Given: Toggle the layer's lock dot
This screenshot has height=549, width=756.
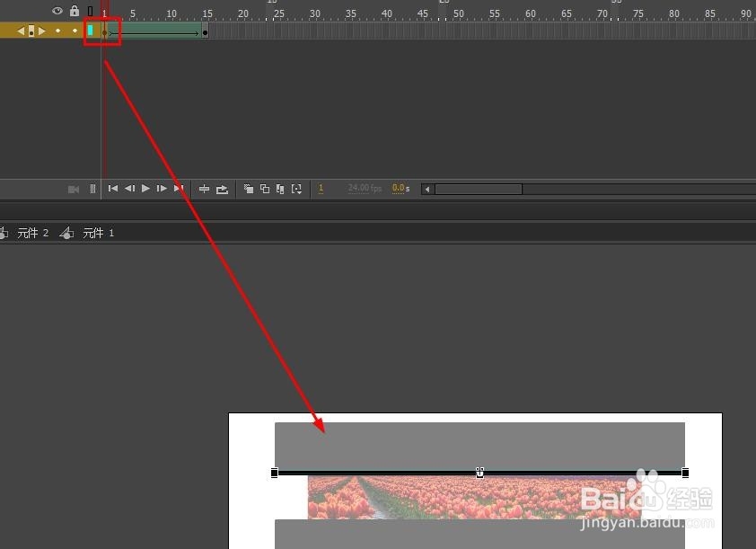Looking at the screenshot, I should (x=75, y=31).
